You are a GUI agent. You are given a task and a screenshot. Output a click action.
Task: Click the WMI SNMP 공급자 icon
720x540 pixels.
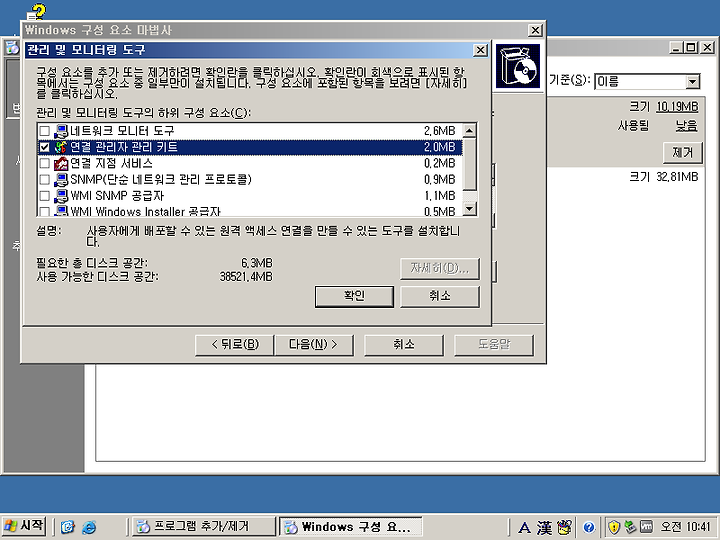point(61,196)
